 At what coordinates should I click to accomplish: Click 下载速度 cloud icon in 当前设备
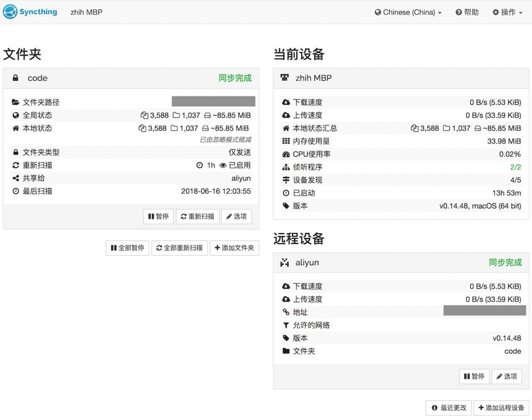click(286, 102)
